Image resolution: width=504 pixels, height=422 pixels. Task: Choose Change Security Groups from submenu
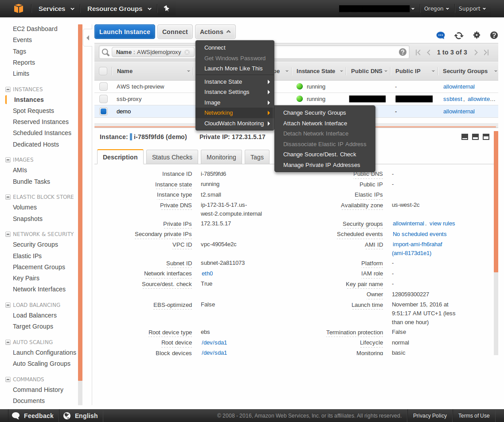pos(314,113)
